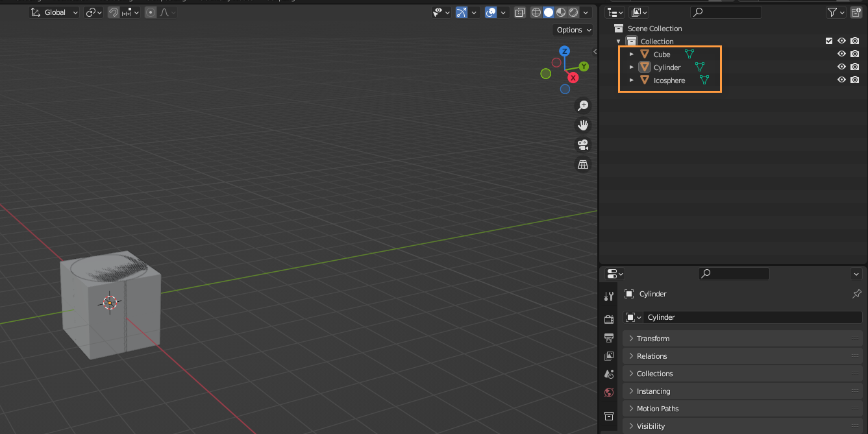Hide the Icosphere using its eye icon

tap(842, 80)
